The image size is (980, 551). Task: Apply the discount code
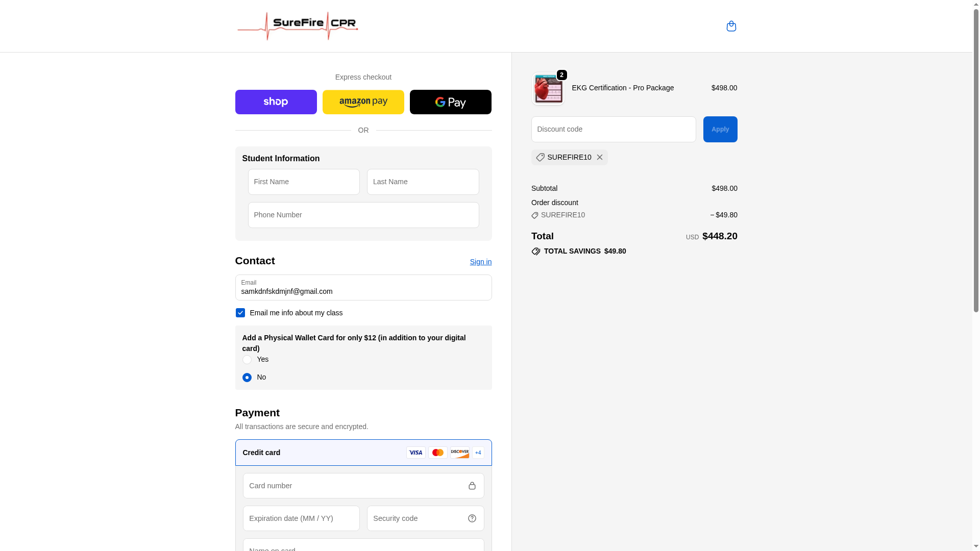(720, 129)
